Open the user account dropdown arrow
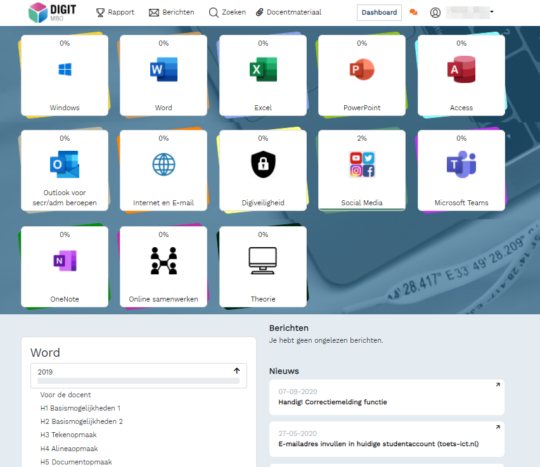The image size is (540, 467). tap(492, 12)
